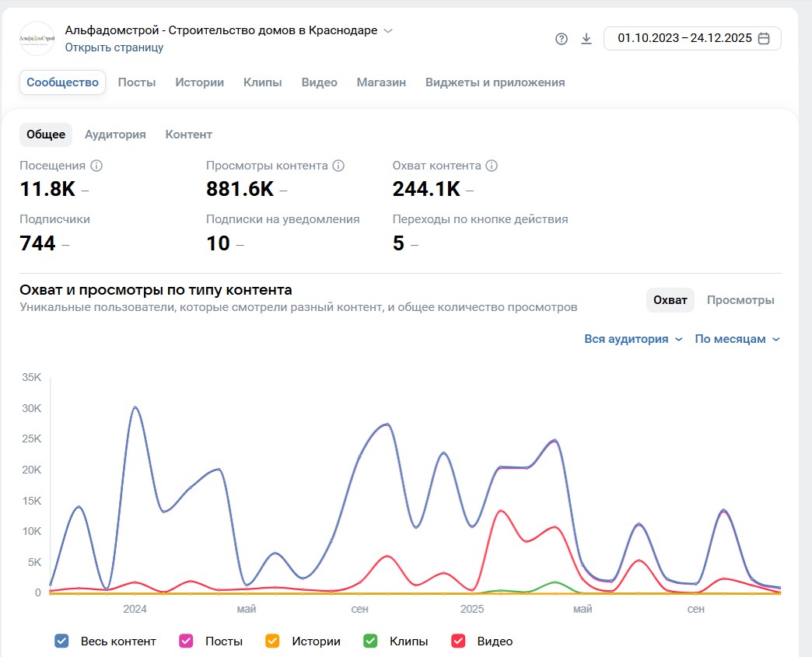Screen dimensions: 812x657
Task: Click the Открыть страницу link
Action: tap(114, 47)
